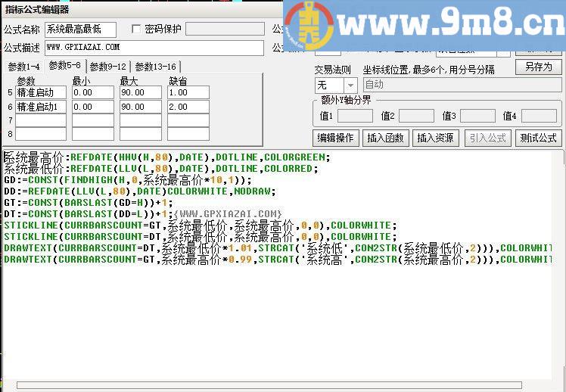Click the code line starting with 系统最低价:REFDATE
Screen dimensions: 566x392
coord(161,169)
